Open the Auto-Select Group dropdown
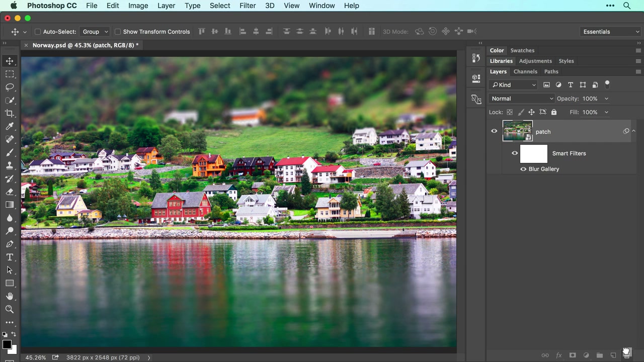The width and height of the screenshot is (644, 362). coord(95,32)
